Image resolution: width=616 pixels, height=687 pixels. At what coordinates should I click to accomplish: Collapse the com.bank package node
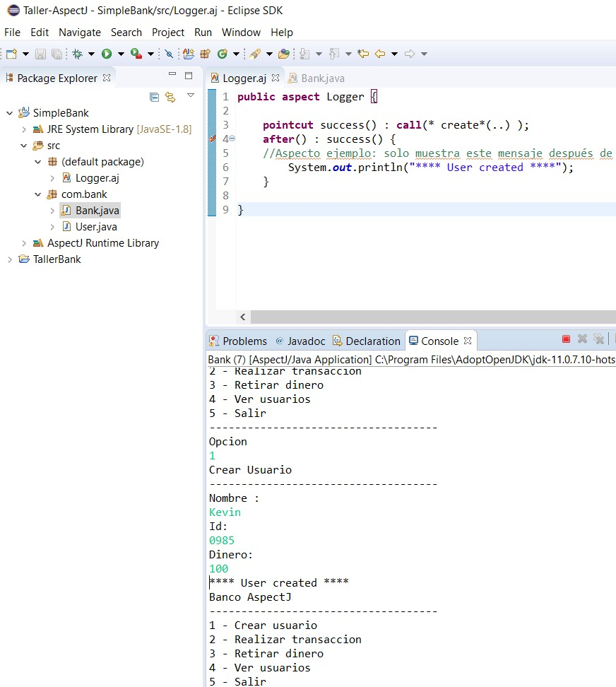(38, 194)
